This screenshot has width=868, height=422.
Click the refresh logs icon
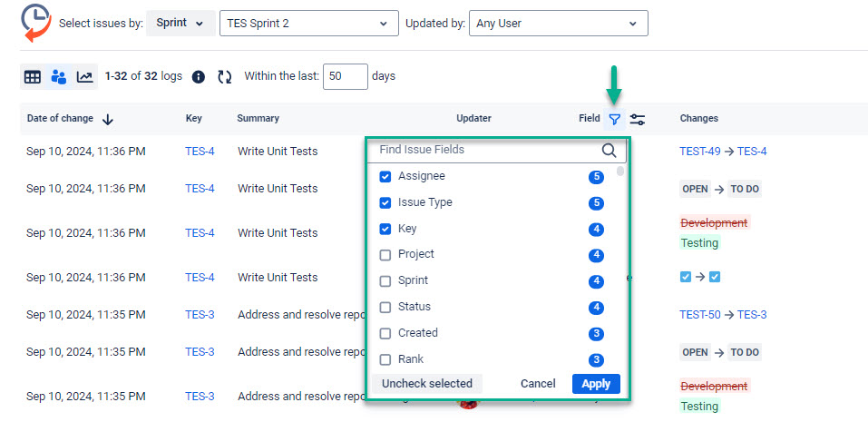point(225,77)
